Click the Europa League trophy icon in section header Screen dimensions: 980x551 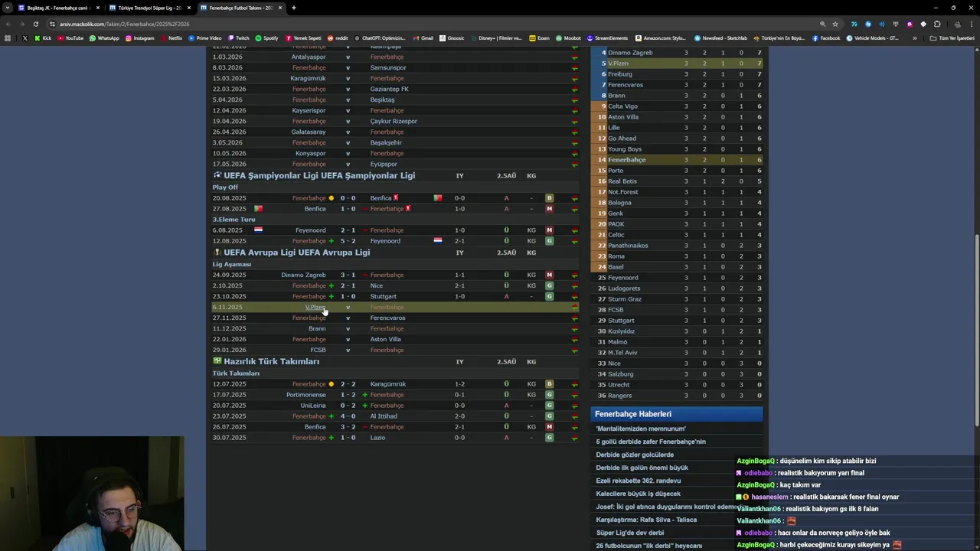tap(217, 252)
